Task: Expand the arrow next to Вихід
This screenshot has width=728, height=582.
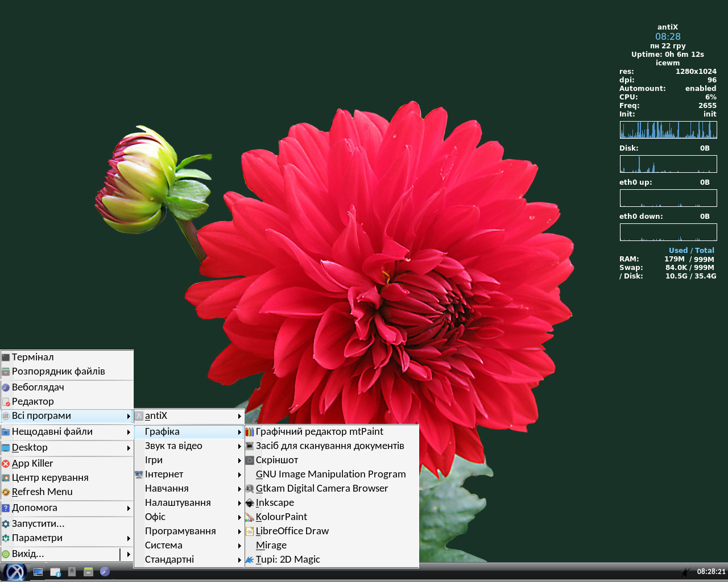Action: coord(129,554)
